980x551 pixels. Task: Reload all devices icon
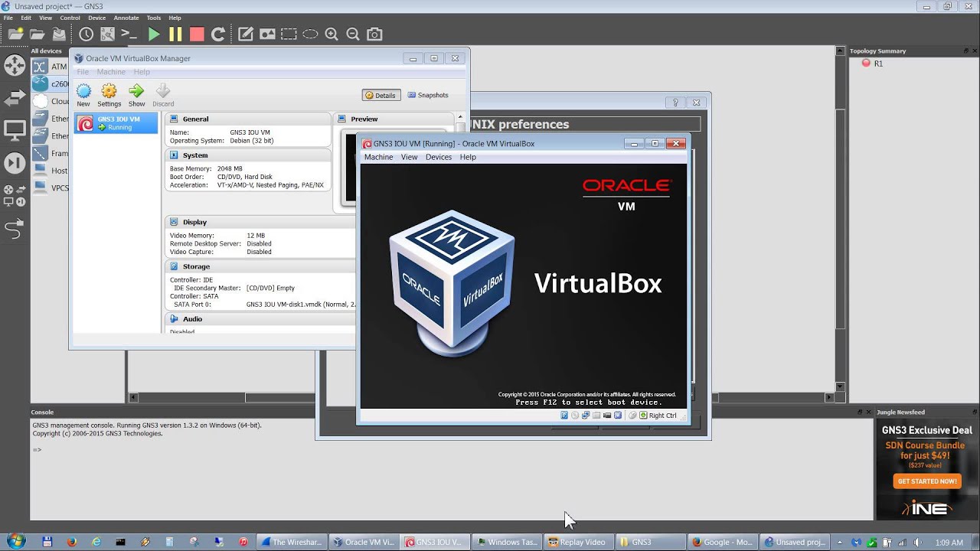tap(218, 34)
